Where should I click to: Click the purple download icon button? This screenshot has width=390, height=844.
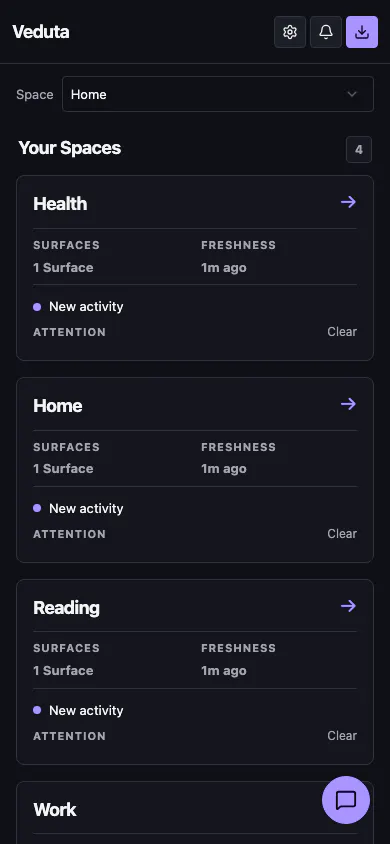(362, 32)
